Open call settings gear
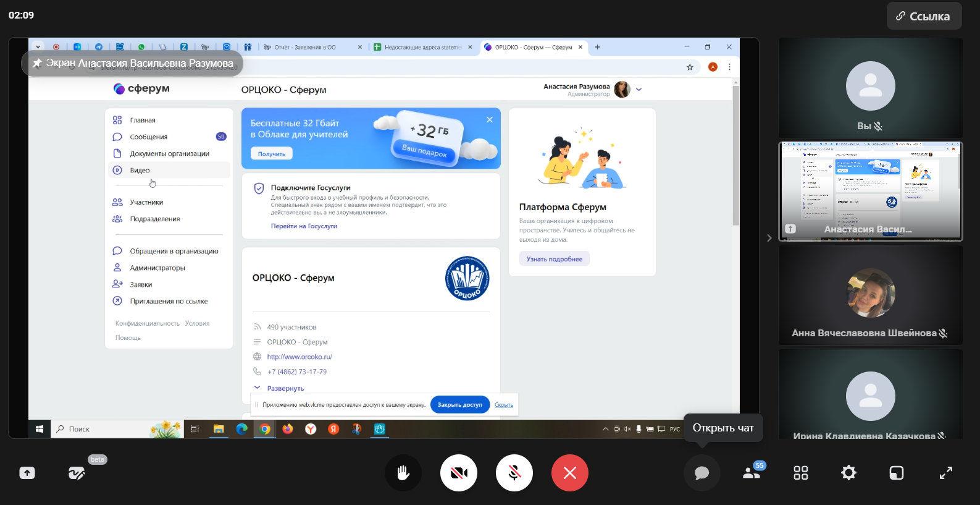Viewport: 980px width, 505px height. point(848,473)
